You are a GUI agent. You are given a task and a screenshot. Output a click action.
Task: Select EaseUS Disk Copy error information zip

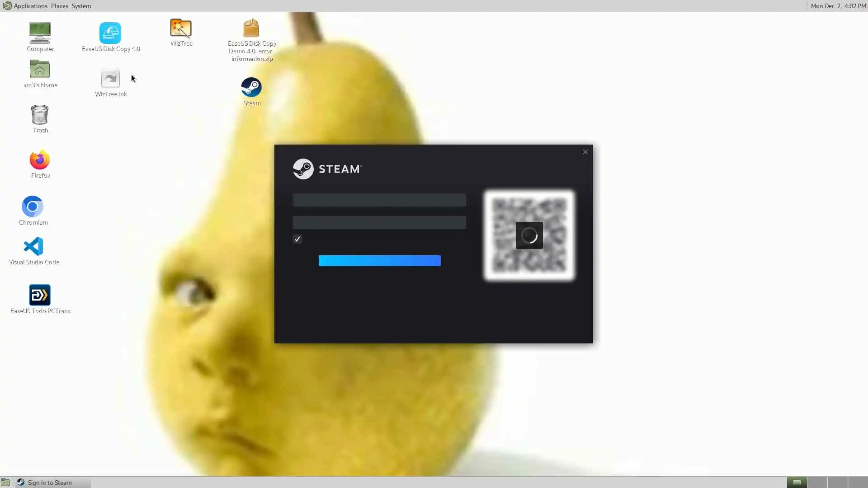(x=251, y=29)
